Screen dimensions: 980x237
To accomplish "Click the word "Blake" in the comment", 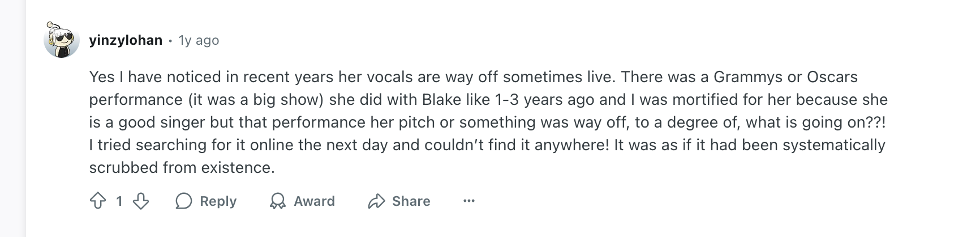I will pos(442,99).
